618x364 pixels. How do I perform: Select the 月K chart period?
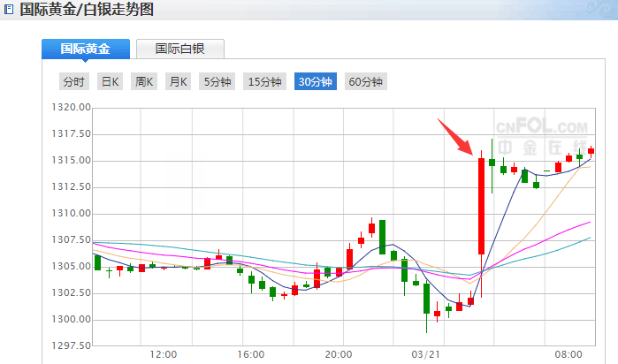tap(178, 81)
